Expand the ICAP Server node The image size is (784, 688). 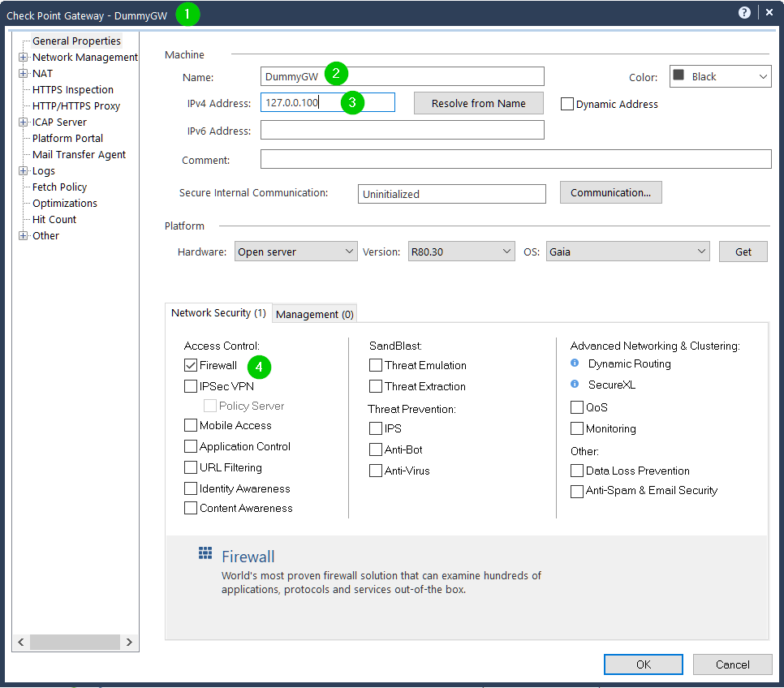point(23,122)
